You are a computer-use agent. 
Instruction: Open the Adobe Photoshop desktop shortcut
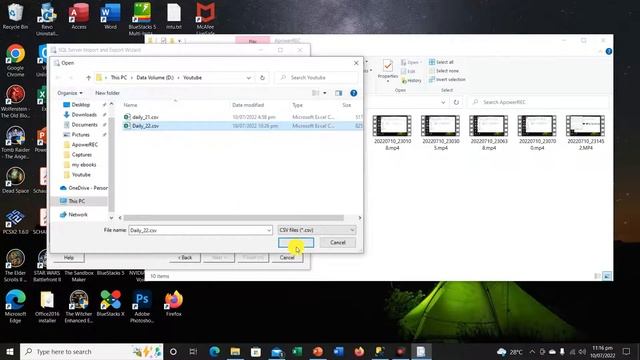pos(142,306)
